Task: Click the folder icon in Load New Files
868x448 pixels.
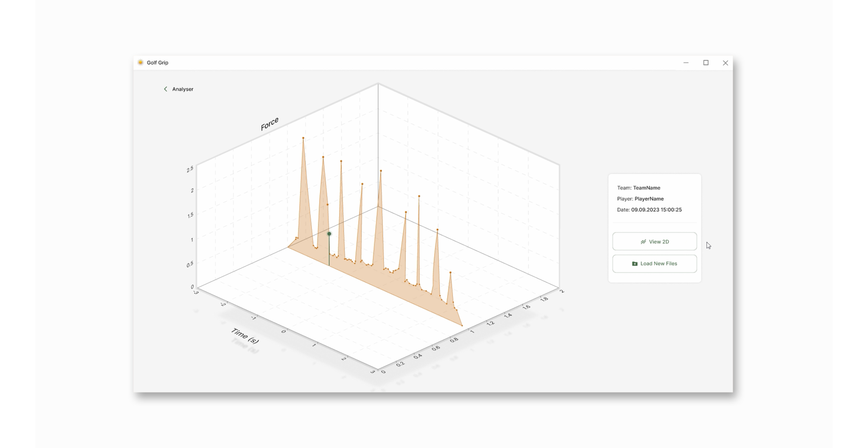Action: pyautogui.click(x=635, y=264)
